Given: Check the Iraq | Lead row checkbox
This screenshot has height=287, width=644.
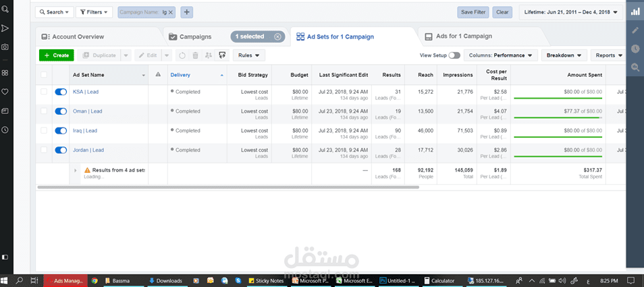Looking at the screenshot, I should pos(44,130).
